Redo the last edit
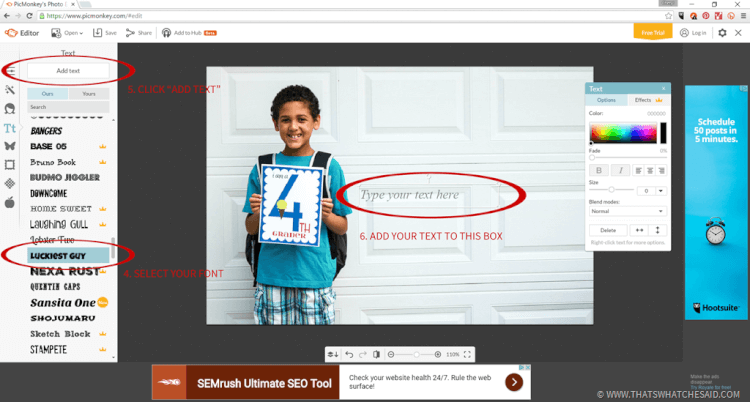The height and width of the screenshot is (402, 750). pos(363,354)
